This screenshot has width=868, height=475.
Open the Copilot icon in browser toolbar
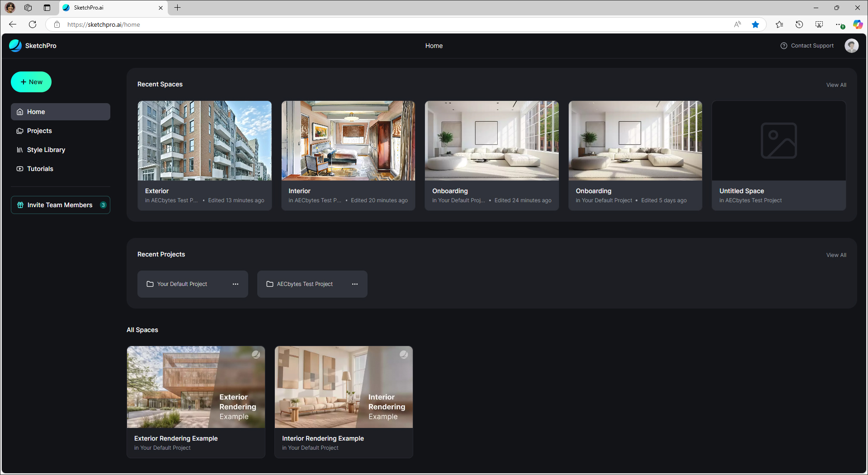click(858, 24)
